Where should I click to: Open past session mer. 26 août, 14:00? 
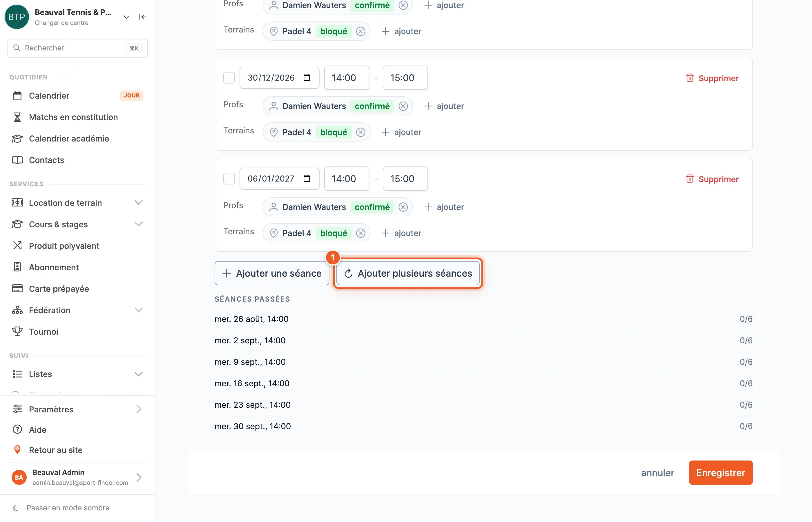coord(483,319)
